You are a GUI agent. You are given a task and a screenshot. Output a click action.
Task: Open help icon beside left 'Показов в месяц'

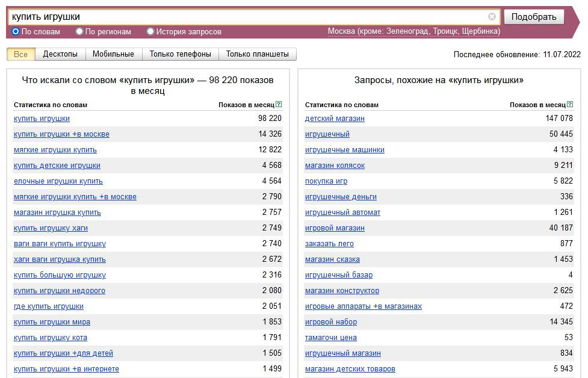[279, 105]
